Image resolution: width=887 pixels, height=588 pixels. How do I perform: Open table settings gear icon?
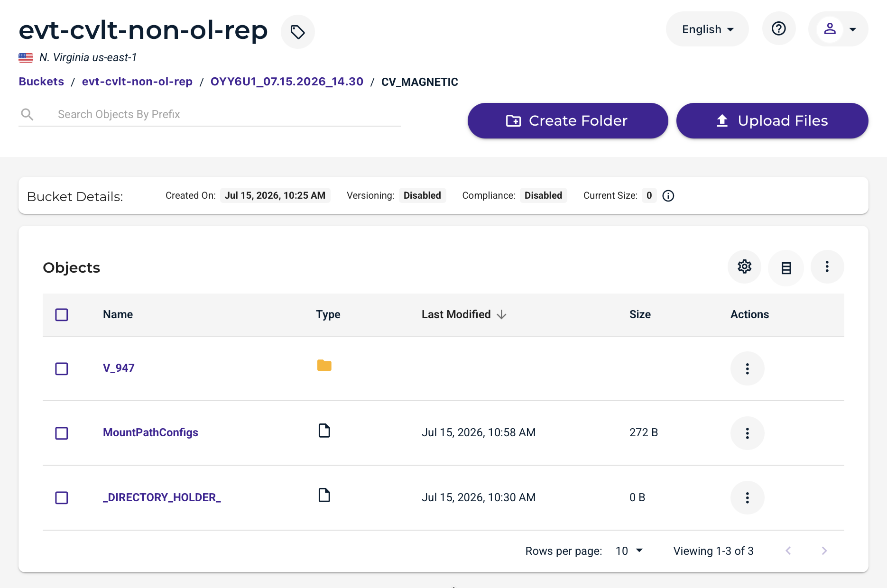744,266
